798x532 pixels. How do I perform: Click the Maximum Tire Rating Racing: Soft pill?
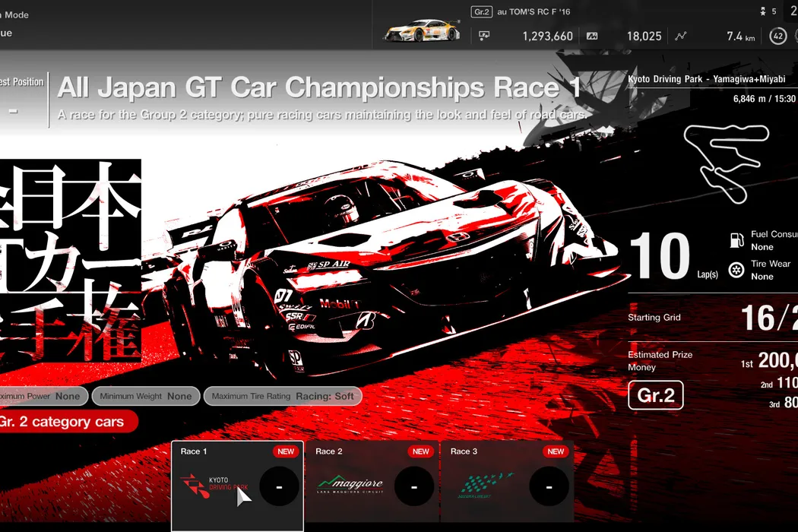click(x=283, y=396)
